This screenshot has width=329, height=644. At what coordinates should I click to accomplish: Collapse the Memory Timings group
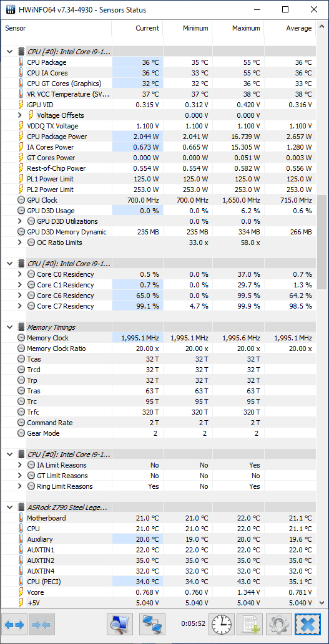10,327
